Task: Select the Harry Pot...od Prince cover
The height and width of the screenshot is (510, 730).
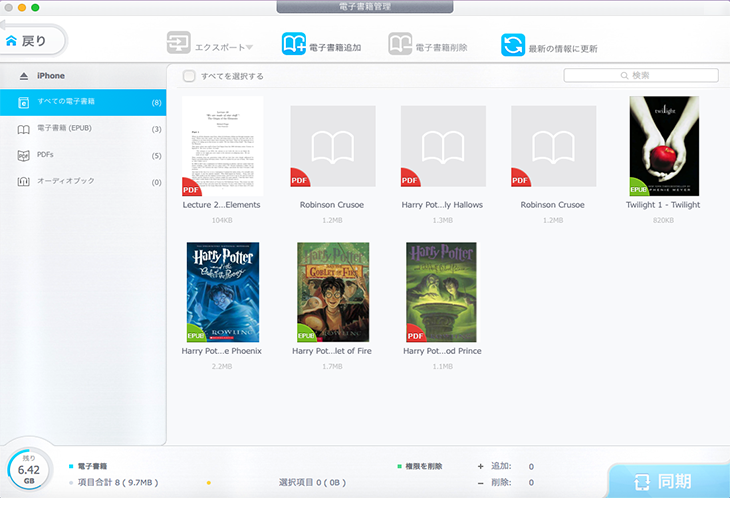Action: 441,292
